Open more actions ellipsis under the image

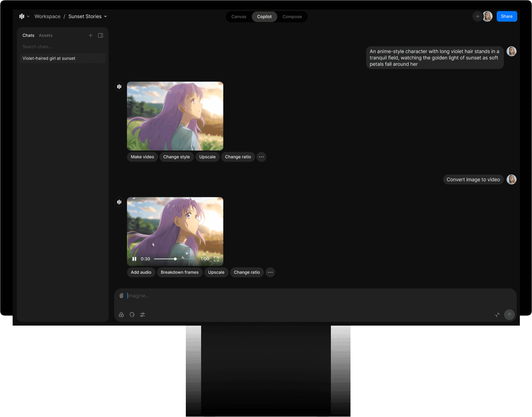(261, 157)
